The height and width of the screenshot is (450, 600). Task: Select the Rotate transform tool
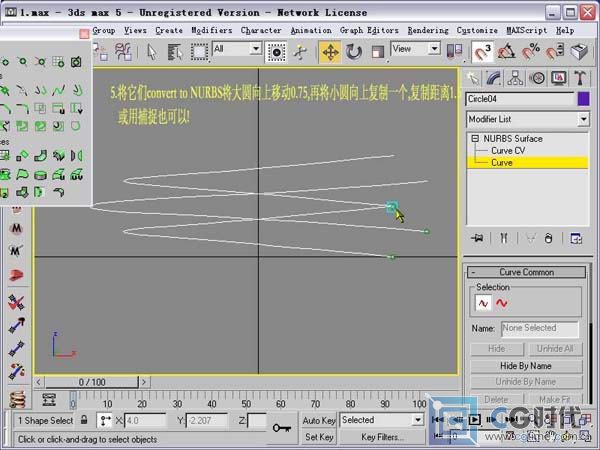pyautogui.click(x=354, y=52)
